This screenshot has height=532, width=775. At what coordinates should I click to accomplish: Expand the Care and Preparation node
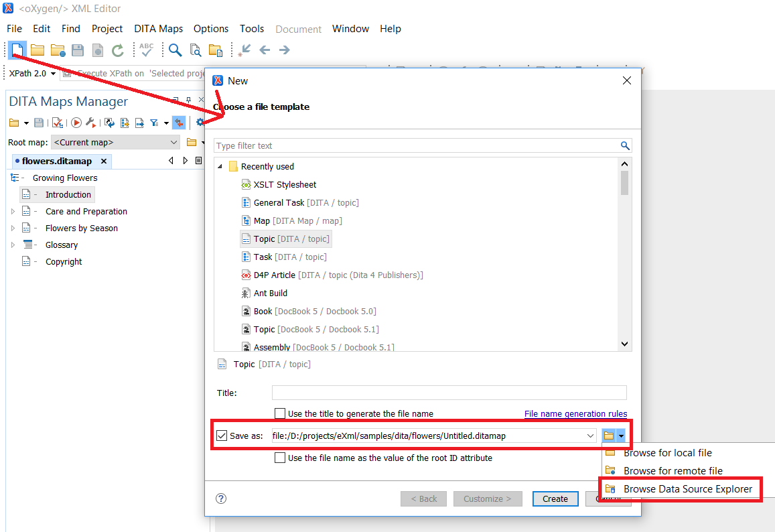click(x=13, y=212)
